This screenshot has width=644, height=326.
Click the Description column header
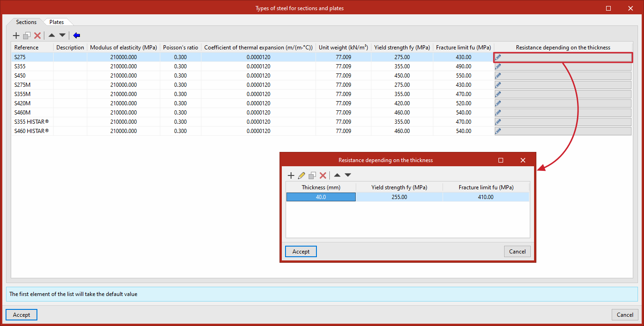point(70,48)
